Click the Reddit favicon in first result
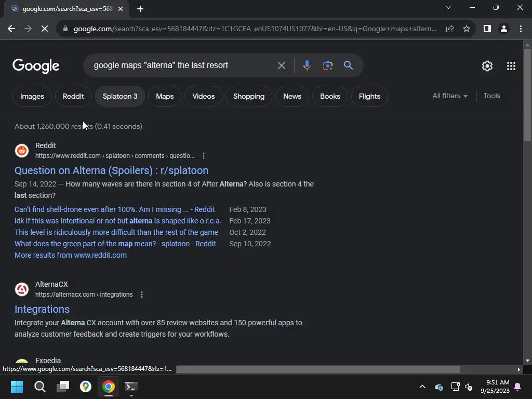 [x=22, y=151]
